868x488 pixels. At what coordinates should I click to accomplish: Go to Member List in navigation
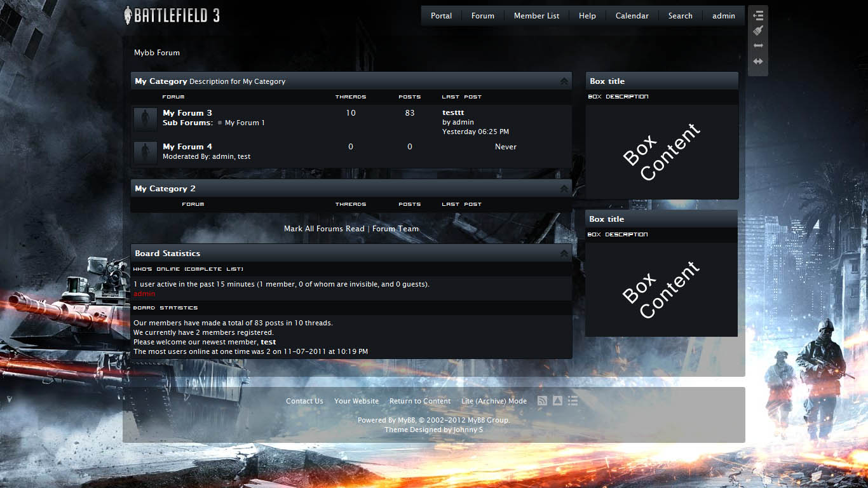coord(536,16)
